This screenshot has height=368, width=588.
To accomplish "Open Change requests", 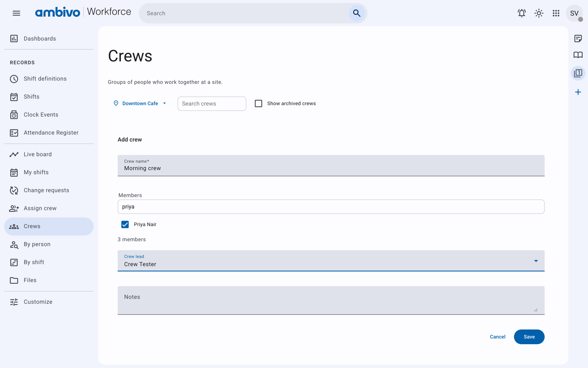I will [49, 190].
